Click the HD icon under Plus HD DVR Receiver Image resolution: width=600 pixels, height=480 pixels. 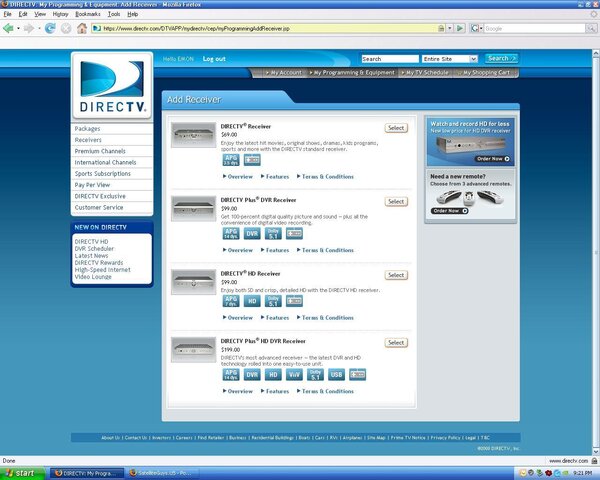point(273,374)
